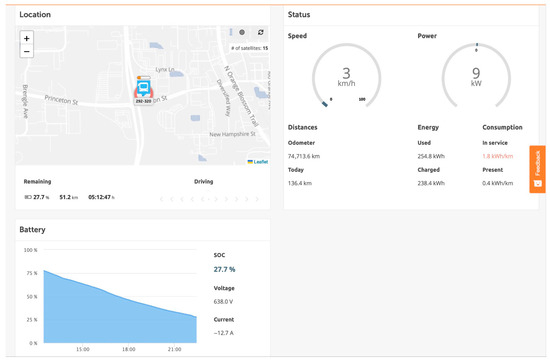Click the leftmost Driving chevron arrow
Screen dimensions: 550x363
point(161,199)
